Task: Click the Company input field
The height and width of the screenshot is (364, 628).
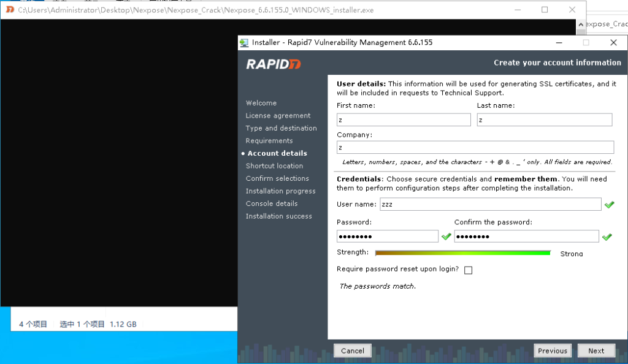Action: click(x=475, y=147)
